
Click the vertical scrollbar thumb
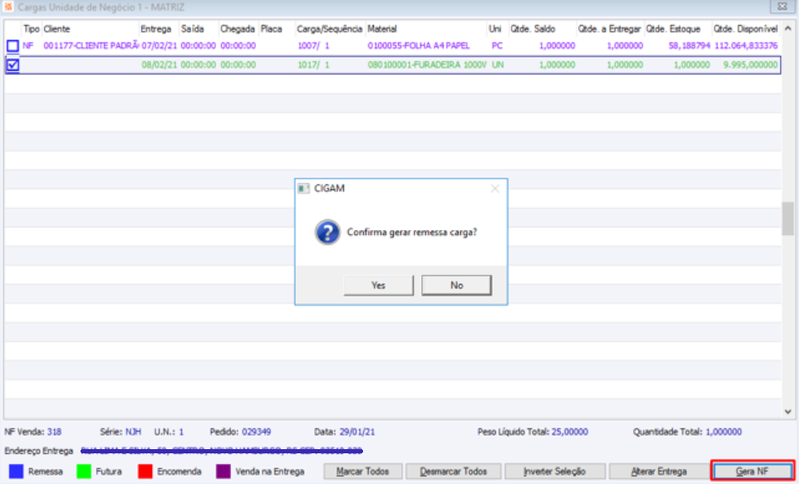point(788,219)
